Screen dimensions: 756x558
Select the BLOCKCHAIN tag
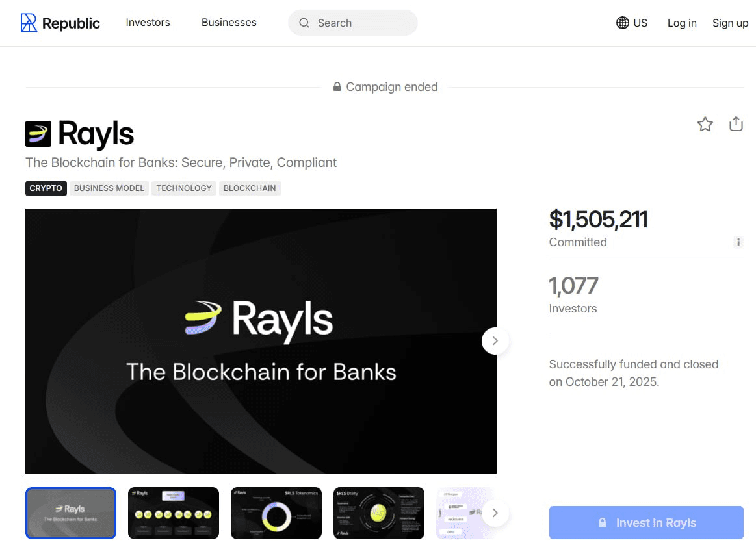coord(250,188)
